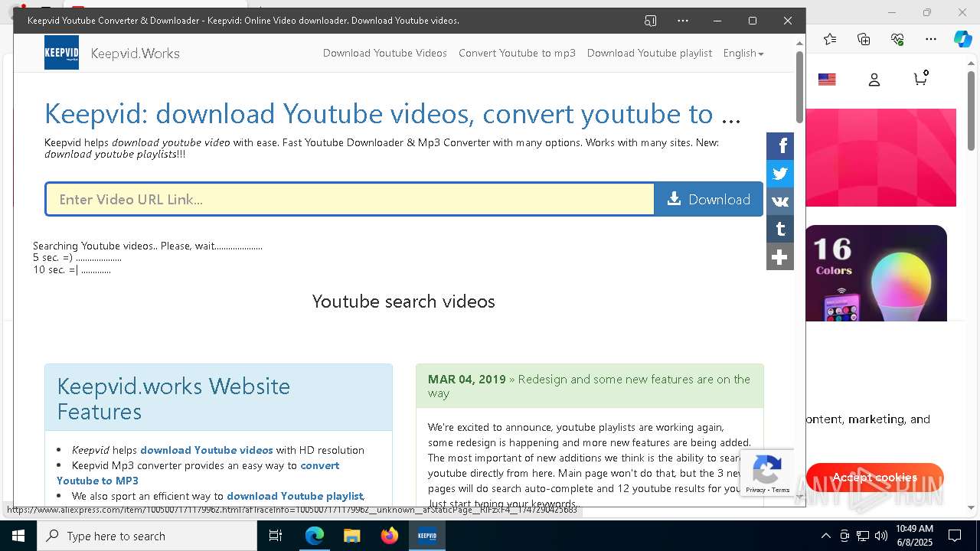Click the pink banner on AliExpress

(880, 158)
